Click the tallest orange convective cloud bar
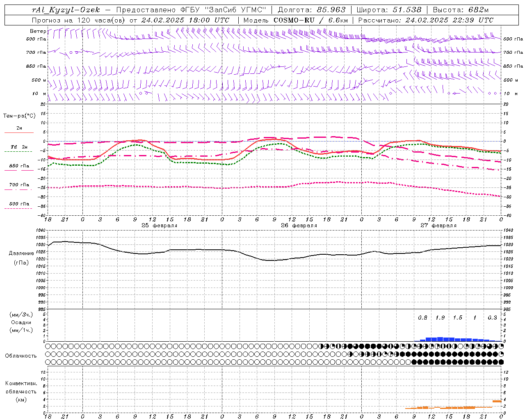This screenshot has width=525, height=420. pyautogui.click(x=497, y=401)
